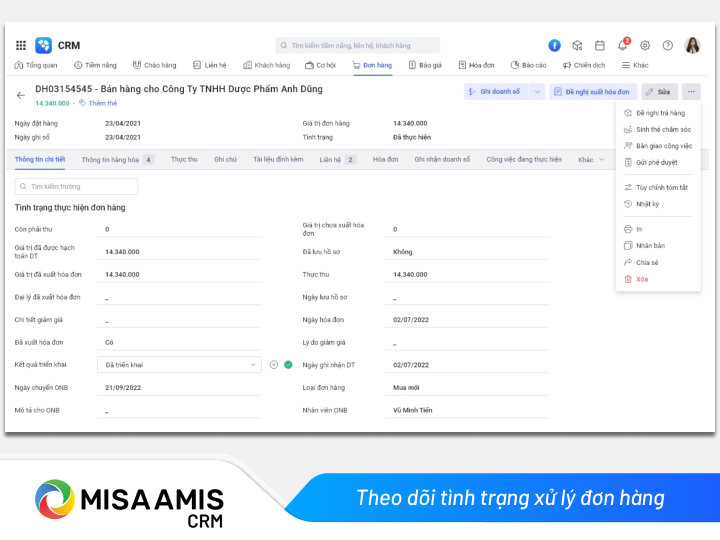Switch to Tài liệu đính kèm tab
This screenshot has height=540, width=720.
click(x=278, y=159)
